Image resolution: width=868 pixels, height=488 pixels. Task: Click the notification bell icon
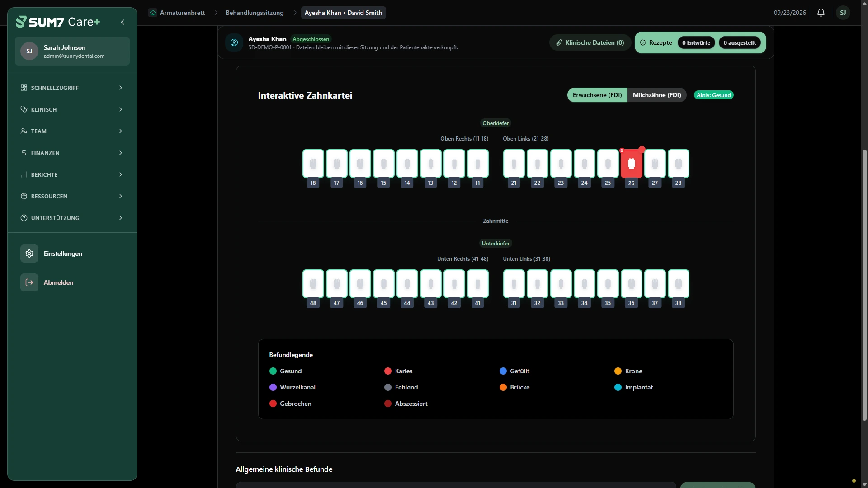point(821,13)
